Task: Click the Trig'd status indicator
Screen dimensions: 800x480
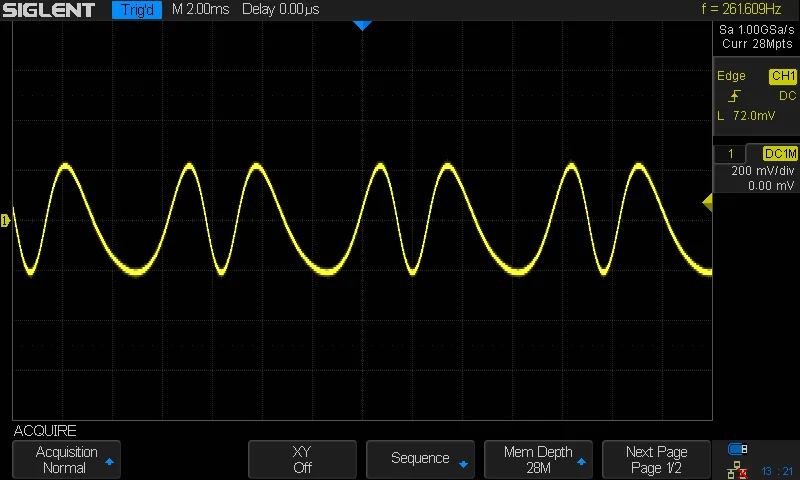Action: [x=137, y=10]
